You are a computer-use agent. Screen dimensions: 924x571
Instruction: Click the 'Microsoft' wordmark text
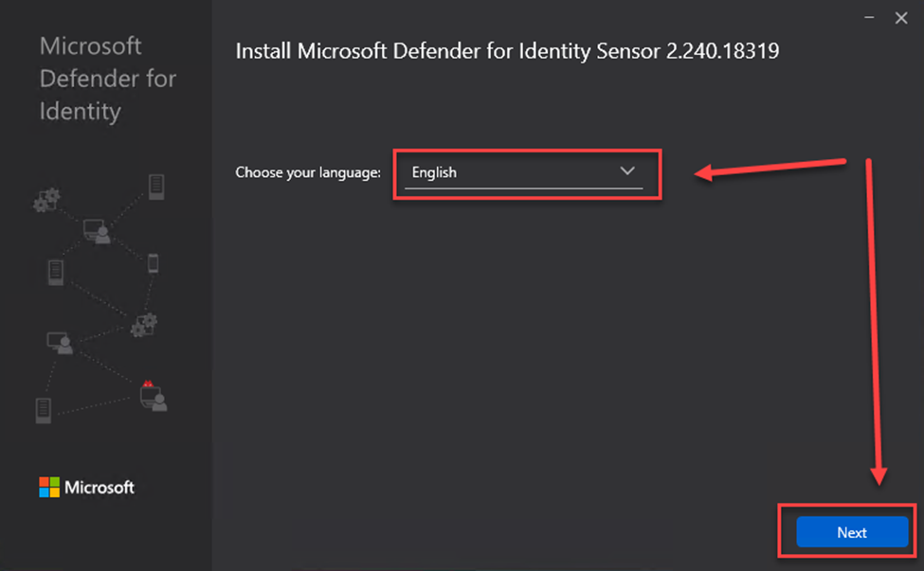[x=100, y=488]
